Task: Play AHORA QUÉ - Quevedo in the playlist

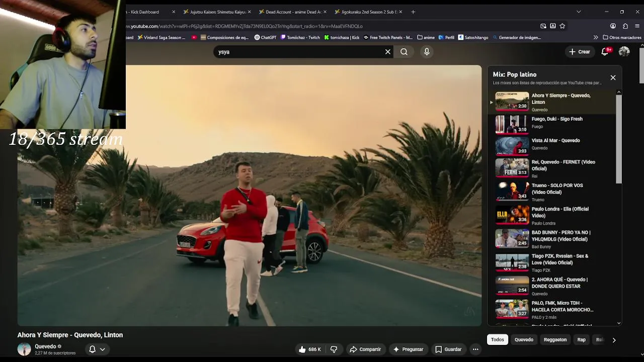Action: pos(551,286)
